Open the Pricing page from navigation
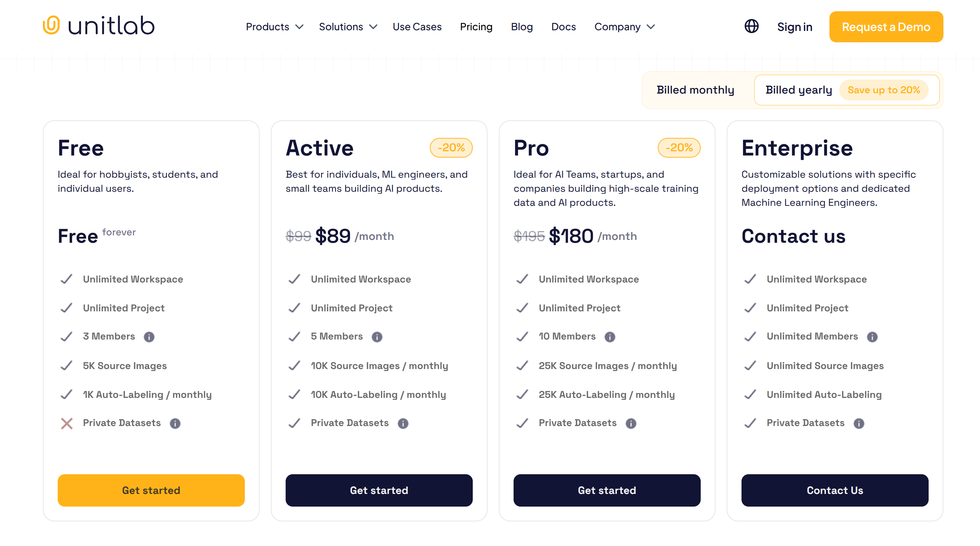Image resolution: width=980 pixels, height=546 pixels. pos(476,27)
